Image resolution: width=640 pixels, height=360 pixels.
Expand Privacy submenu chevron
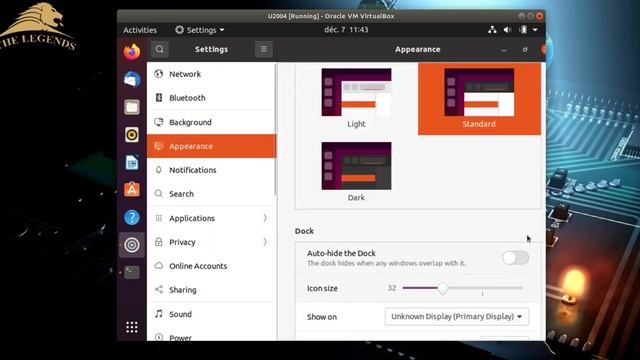coord(265,242)
